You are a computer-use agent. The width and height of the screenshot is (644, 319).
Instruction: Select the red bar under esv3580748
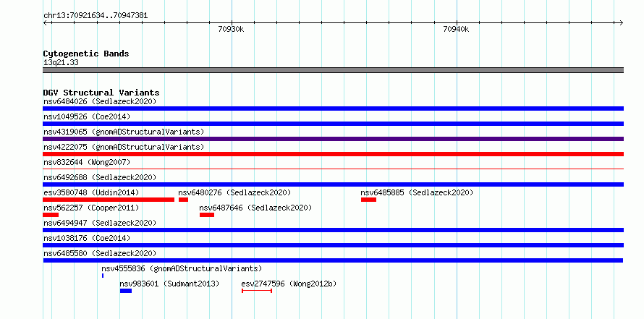(x=109, y=200)
